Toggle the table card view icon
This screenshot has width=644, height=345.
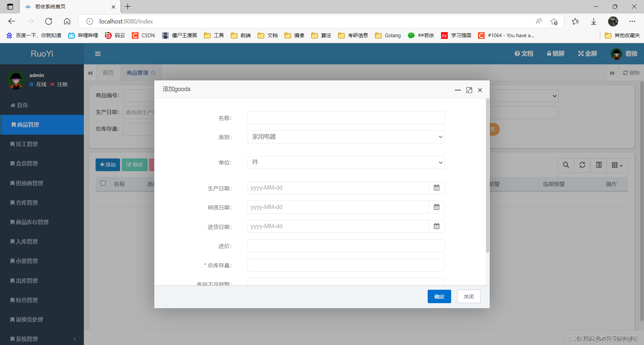coord(599,165)
